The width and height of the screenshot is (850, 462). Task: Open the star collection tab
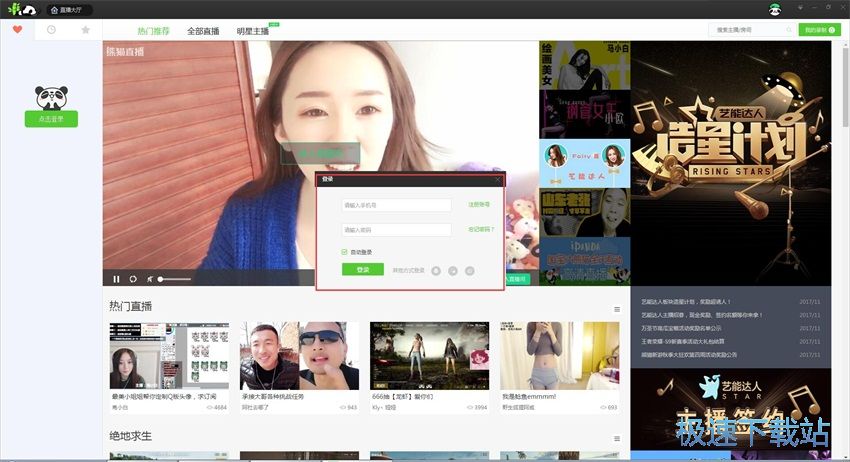coord(85,29)
